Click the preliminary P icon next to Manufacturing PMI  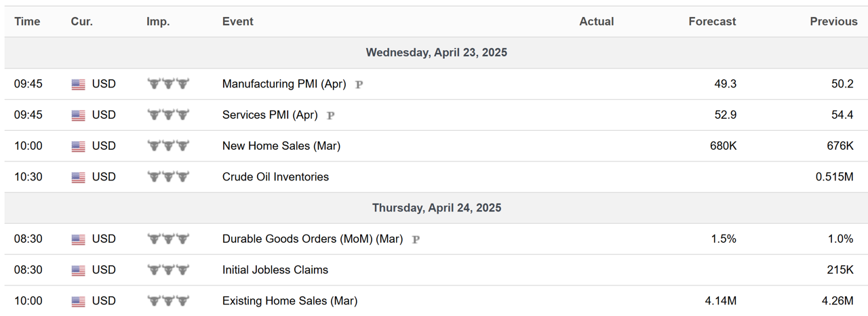tap(359, 85)
